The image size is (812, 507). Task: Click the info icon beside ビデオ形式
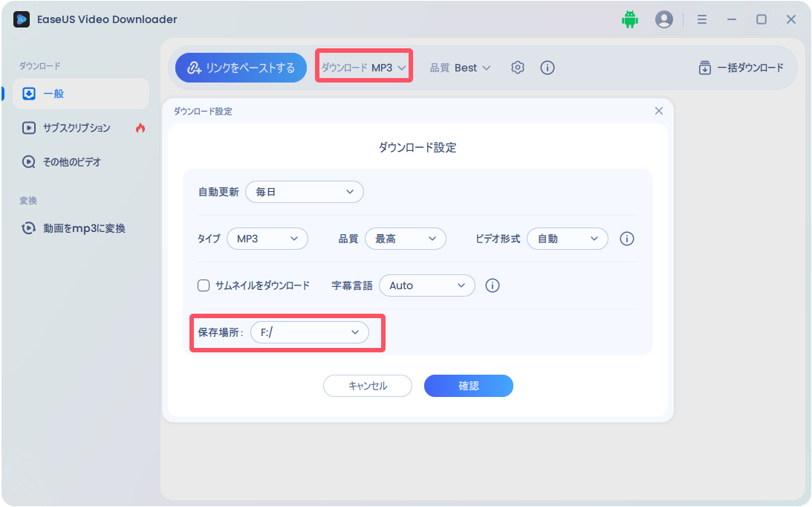[626, 239]
